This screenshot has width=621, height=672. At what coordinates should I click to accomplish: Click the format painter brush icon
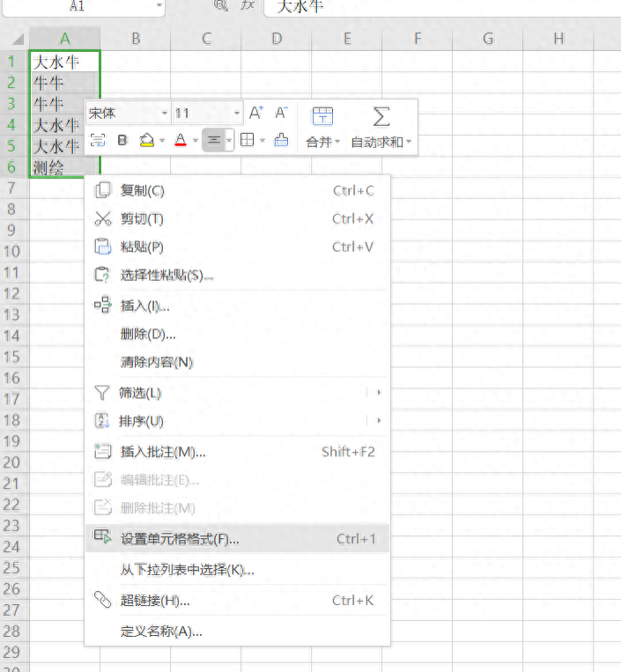point(281,140)
